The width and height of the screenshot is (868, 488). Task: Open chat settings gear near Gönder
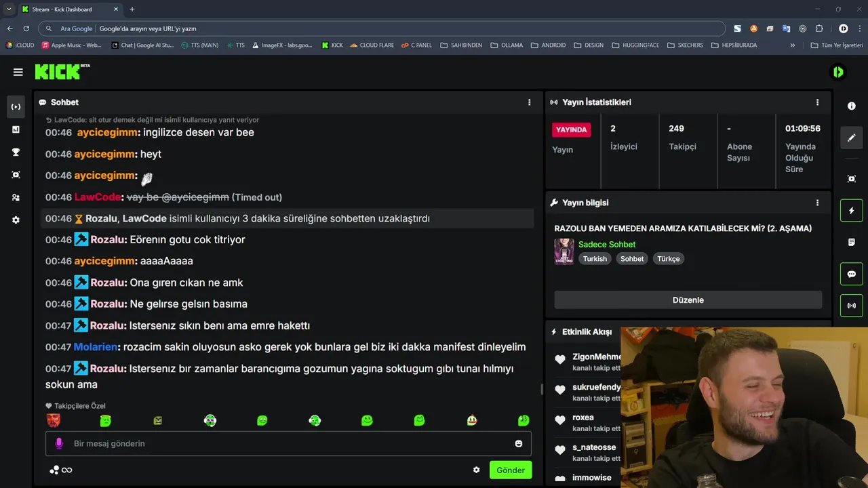click(x=476, y=470)
